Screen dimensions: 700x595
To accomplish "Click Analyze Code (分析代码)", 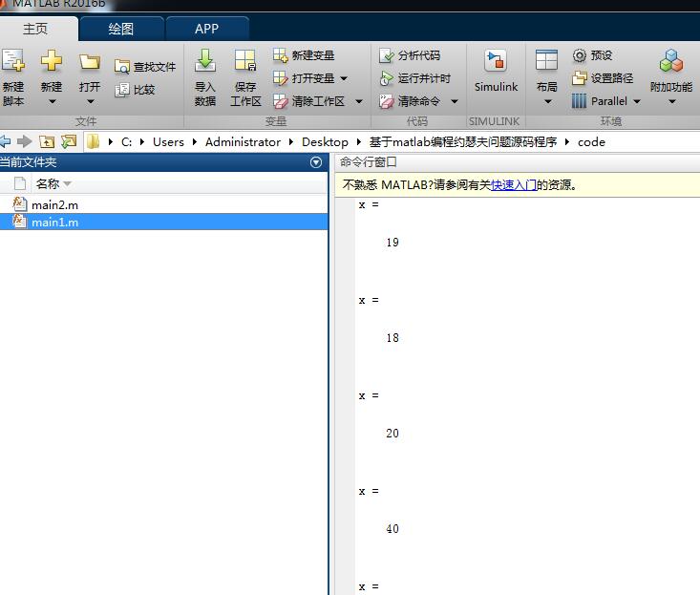I will [x=410, y=55].
